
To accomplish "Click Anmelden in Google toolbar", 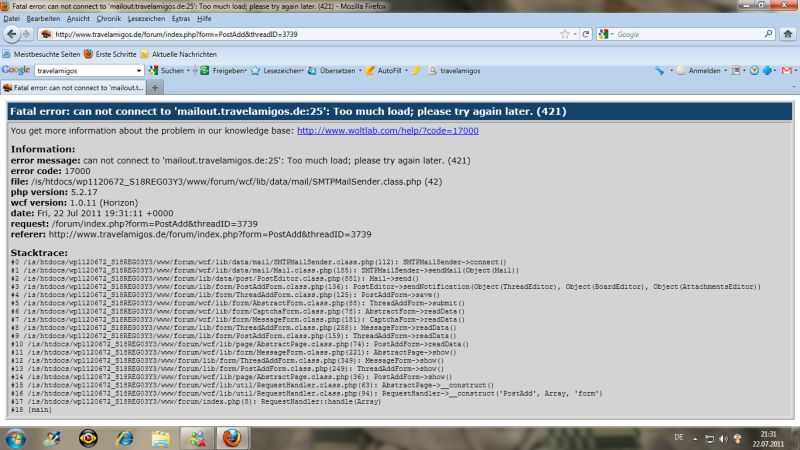I will (x=698, y=71).
